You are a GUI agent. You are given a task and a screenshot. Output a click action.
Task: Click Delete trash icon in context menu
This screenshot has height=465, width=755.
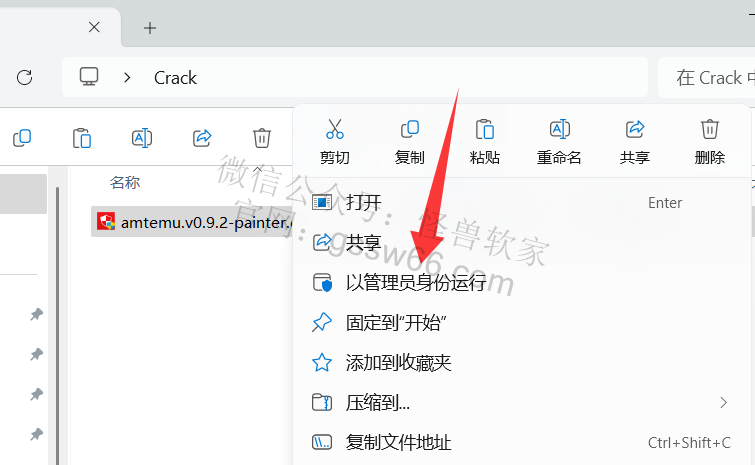(x=710, y=129)
